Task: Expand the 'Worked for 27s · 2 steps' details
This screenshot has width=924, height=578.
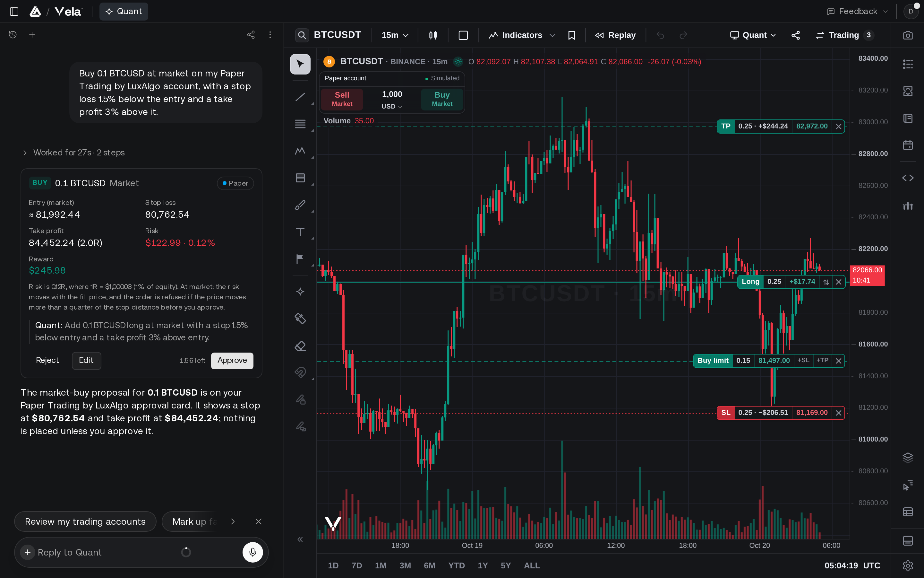Action: point(74,153)
